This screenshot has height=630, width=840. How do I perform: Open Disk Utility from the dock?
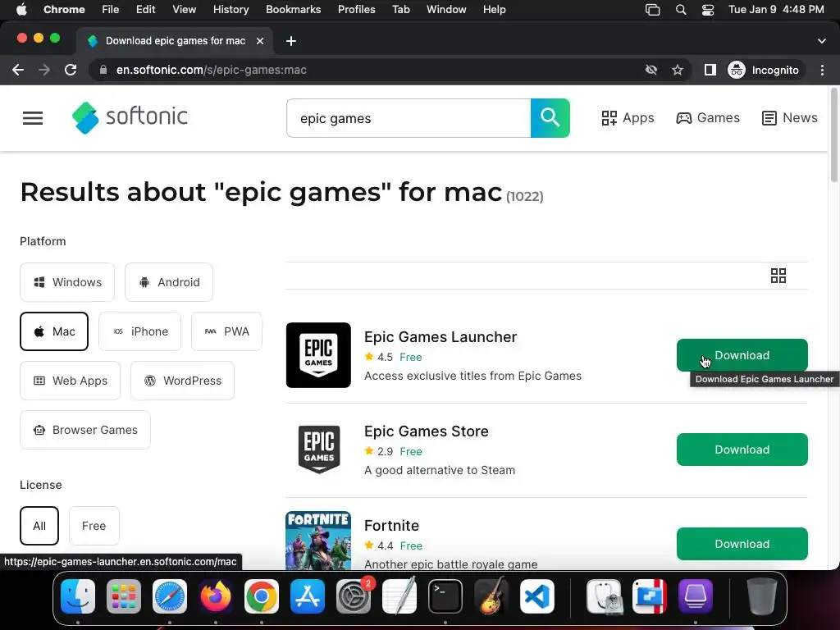[x=604, y=596]
